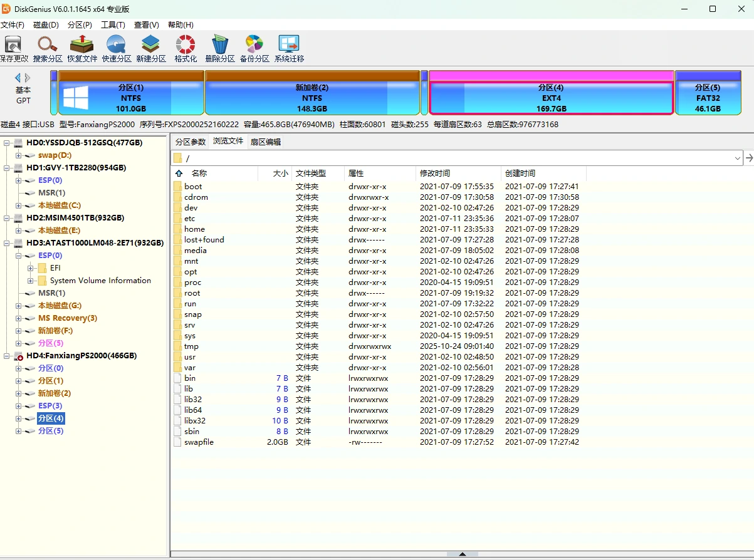Open the 恢复文件 file recovery tool

pyautogui.click(x=81, y=48)
